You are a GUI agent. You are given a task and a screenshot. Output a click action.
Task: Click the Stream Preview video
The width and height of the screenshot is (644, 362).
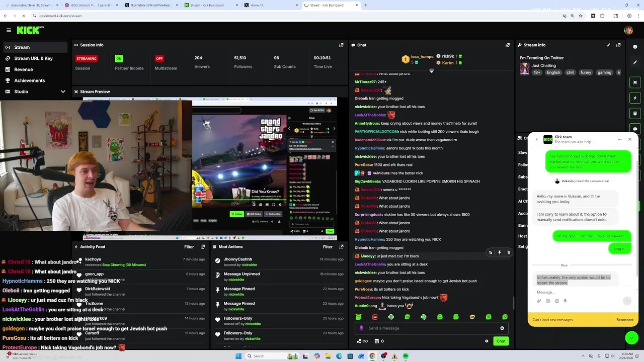[x=210, y=168]
